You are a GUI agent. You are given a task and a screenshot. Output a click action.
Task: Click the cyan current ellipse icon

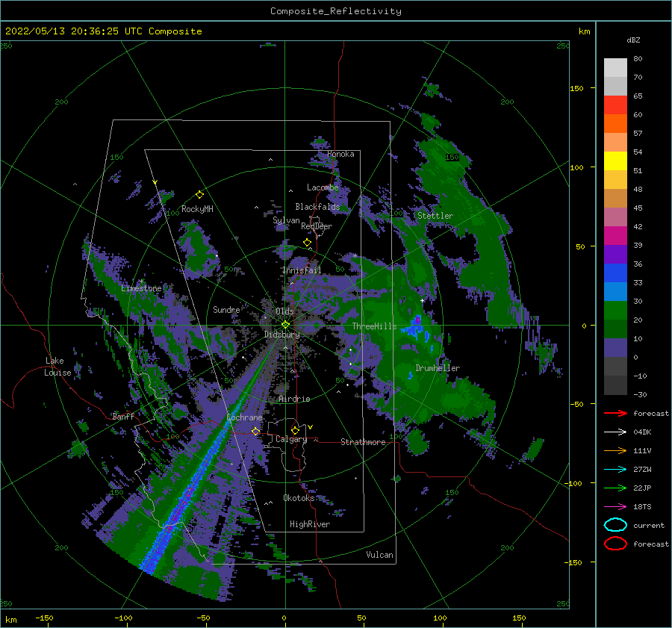pos(615,525)
